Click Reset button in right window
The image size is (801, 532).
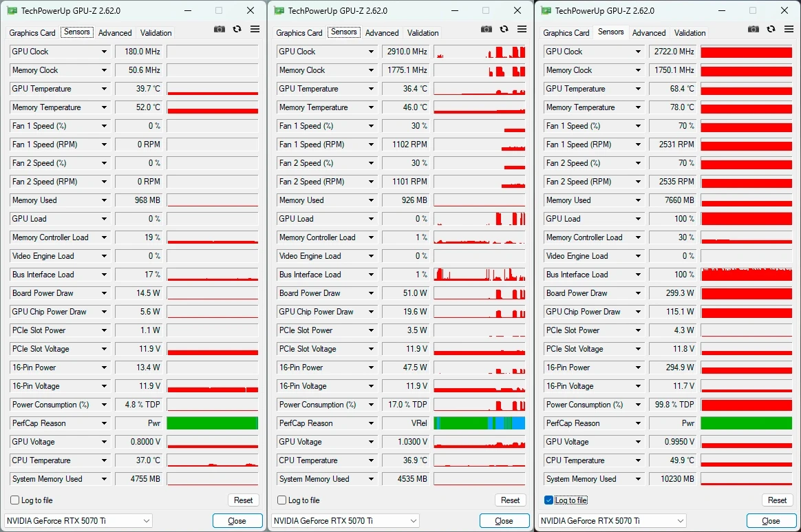pos(777,500)
